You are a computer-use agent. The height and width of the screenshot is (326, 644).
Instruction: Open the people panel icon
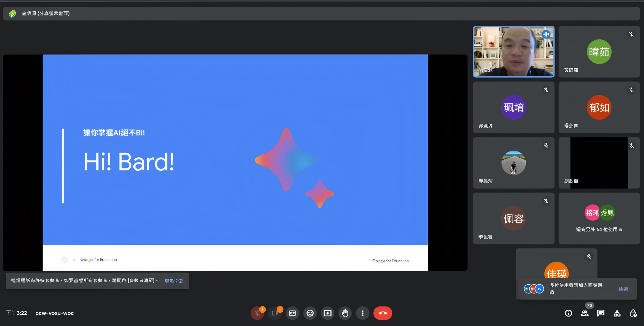click(585, 313)
